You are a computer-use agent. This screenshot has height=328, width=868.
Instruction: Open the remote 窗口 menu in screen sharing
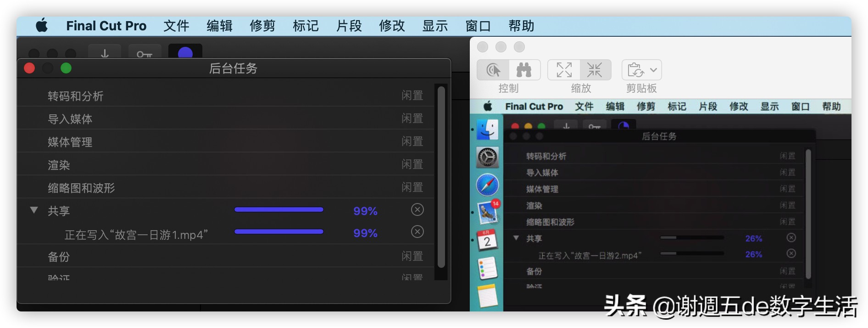point(801,107)
